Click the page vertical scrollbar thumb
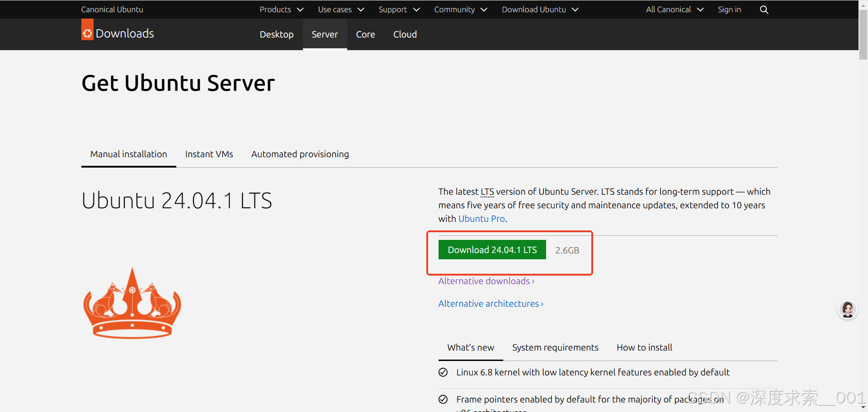The width and height of the screenshot is (868, 412). tap(863, 34)
